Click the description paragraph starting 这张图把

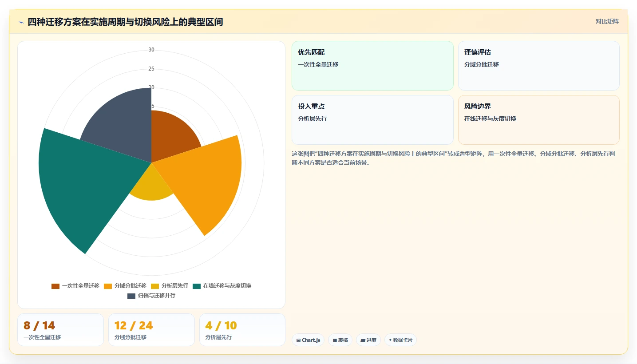453,158
